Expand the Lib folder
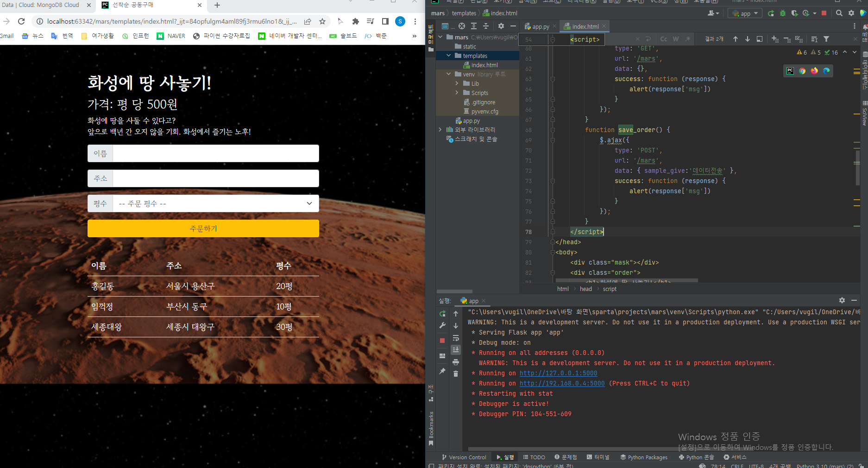 coord(457,83)
